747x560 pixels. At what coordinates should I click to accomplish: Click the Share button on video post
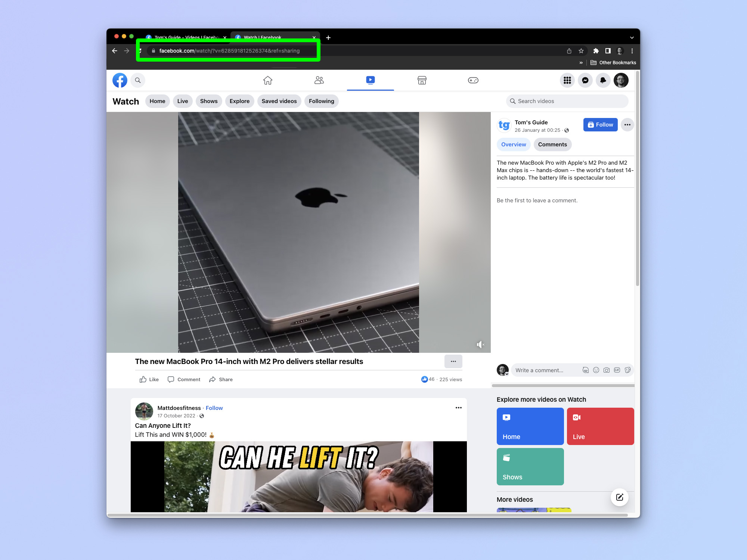point(221,379)
